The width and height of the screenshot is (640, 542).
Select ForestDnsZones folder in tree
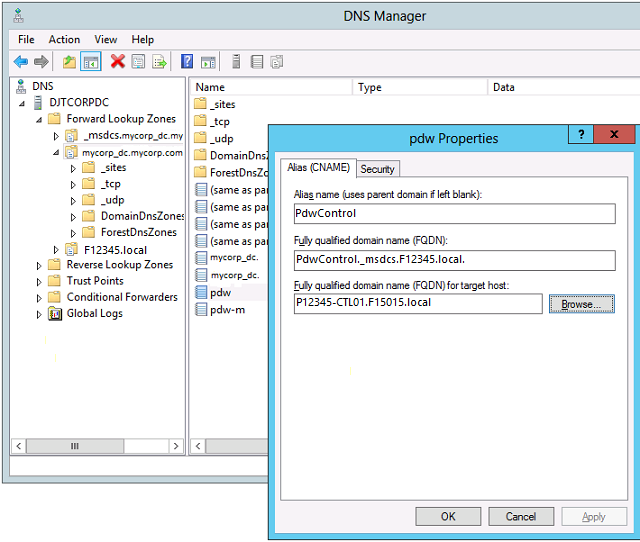[139, 233]
